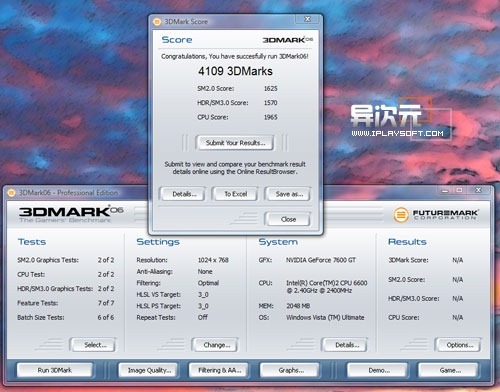
Task: Click the Repeat Tests value Off
Action: click(x=203, y=317)
